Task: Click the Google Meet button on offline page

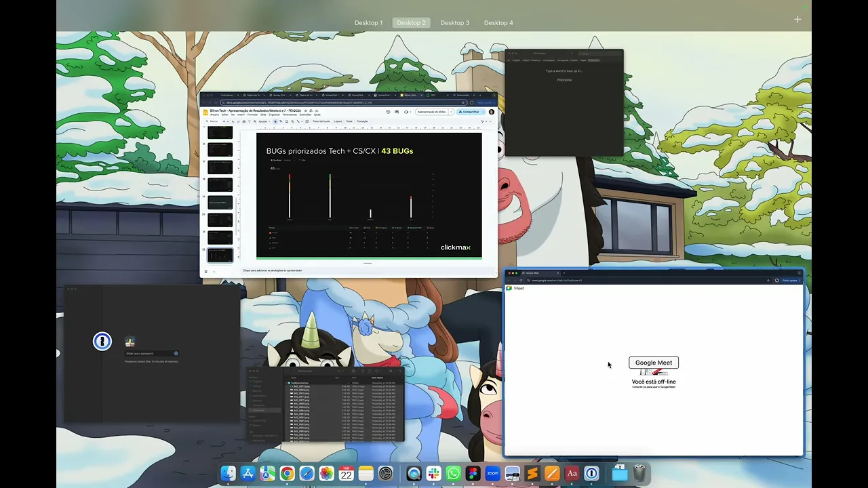Action: 654,363
